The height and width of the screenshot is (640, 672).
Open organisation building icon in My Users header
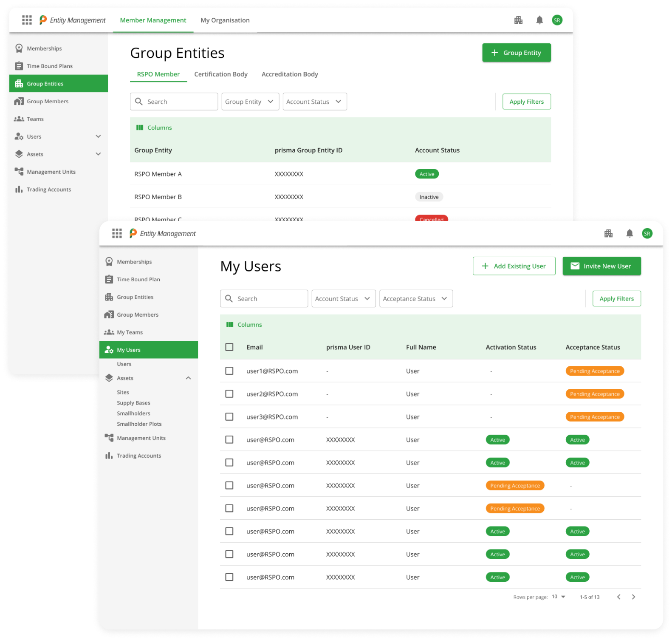click(608, 233)
